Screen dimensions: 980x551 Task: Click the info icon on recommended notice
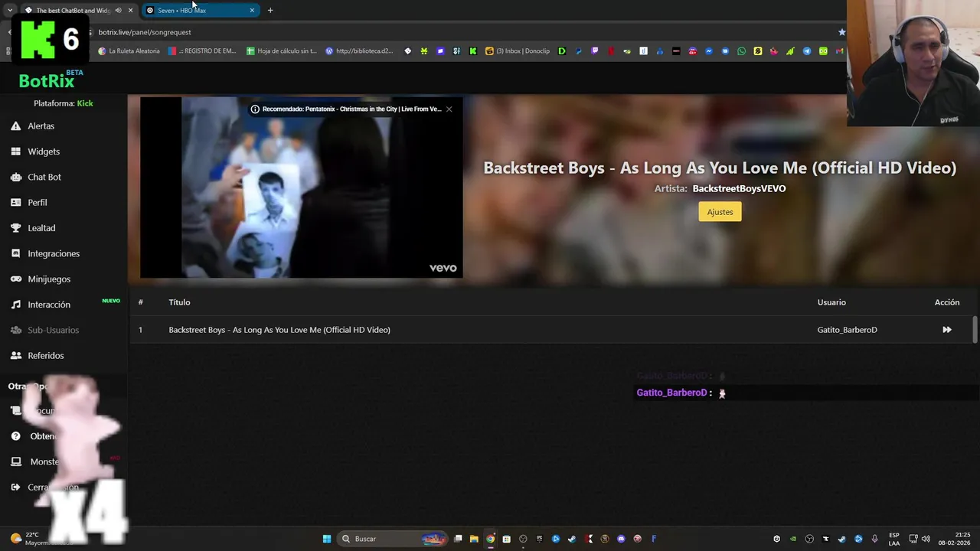(255, 109)
